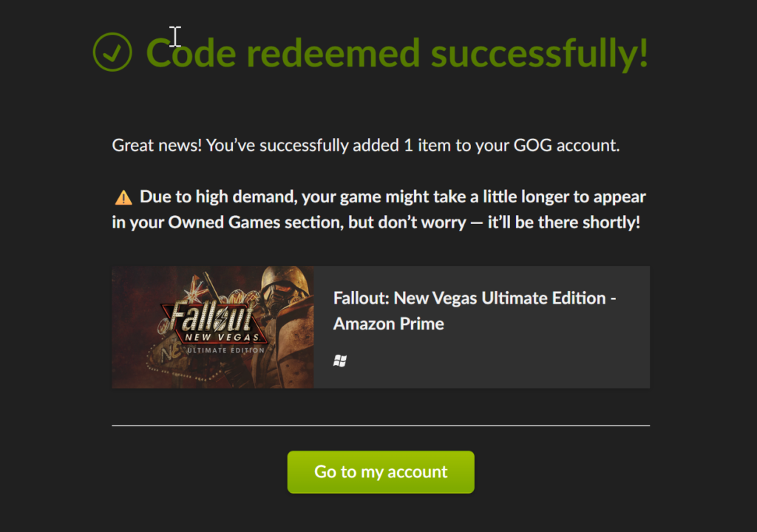This screenshot has width=757, height=532.
Task: Click the Amazon Prime text in game title
Action: pos(389,324)
